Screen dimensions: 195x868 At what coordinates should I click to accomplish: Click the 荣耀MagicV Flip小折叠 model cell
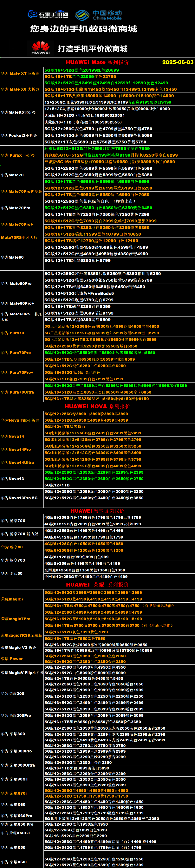[x=22, y=672]
